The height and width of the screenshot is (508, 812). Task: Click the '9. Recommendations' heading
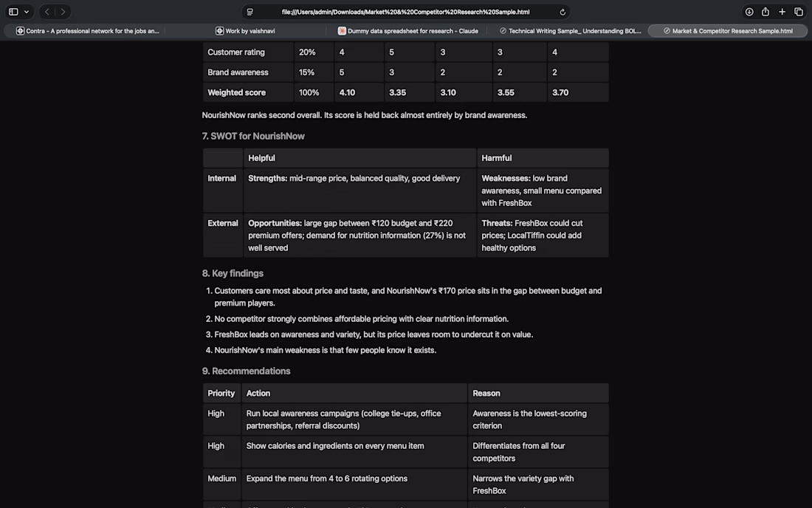(x=246, y=371)
